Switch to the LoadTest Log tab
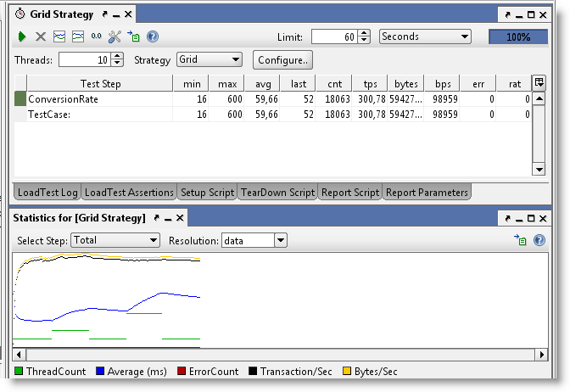Image resolution: width=570 pixels, height=392 pixels. [47, 192]
